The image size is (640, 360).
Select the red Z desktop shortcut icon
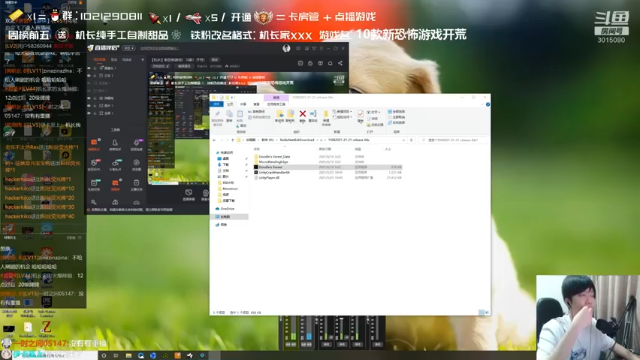coord(46,327)
